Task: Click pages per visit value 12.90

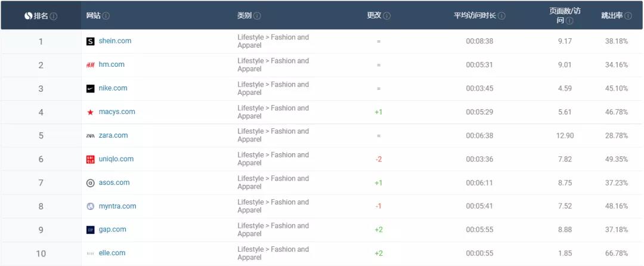Action: point(565,136)
